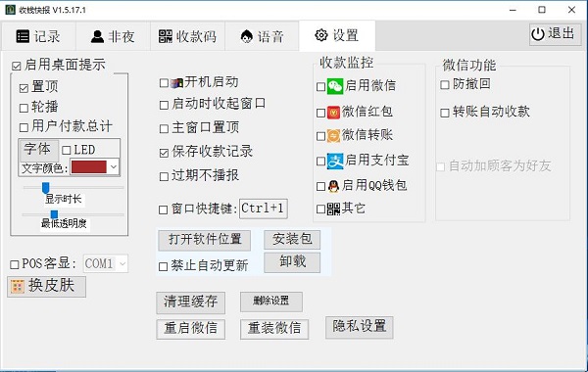Click the 换皮肤 skin button

point(46,287)
